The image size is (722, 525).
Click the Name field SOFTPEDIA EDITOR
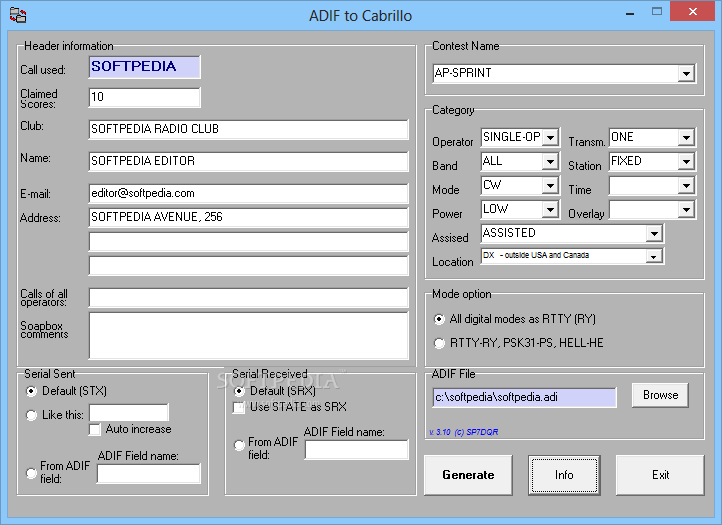tap(249, 161)
